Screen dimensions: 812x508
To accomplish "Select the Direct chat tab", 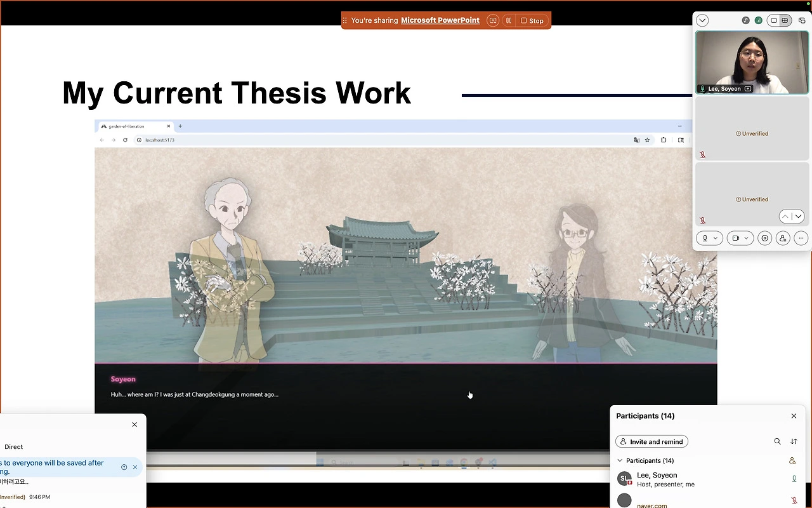I will [13, 447].
